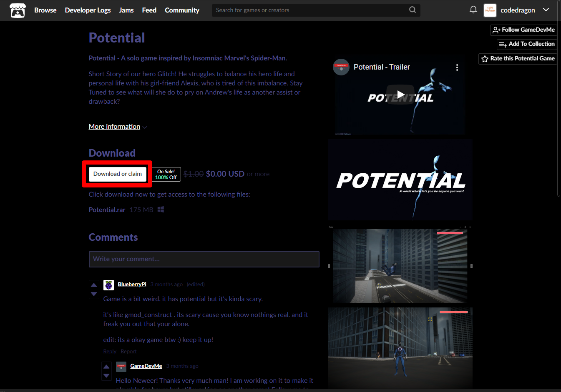The height and width of the screenshot is (392, 561).
Task: Open BlueberryPi comment timestamp
Action: (166, 285)
